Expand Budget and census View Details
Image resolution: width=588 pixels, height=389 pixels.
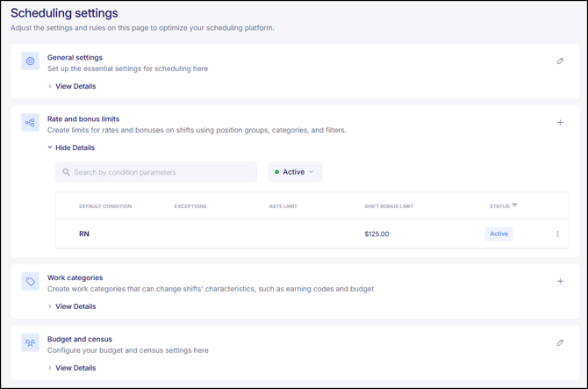point(72,368)
